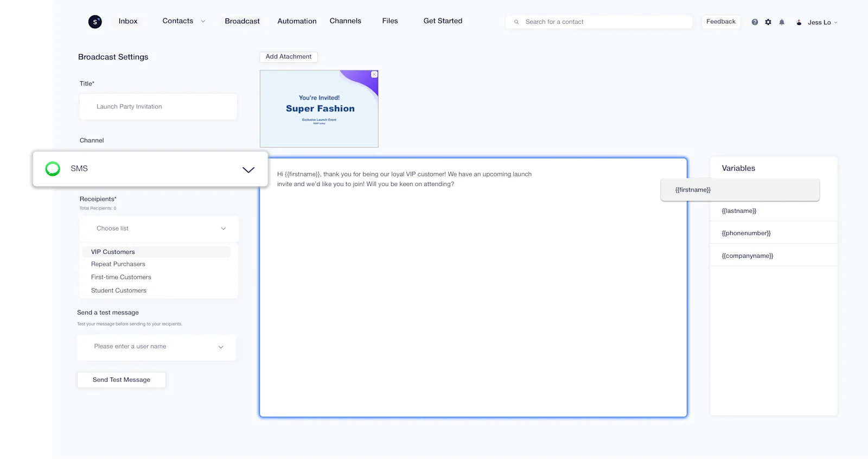Image resolution: width=868 pixels, height=459 pixels.
Task: Insert the {{phonenumber}} variable
Action: tap(774, 233)
